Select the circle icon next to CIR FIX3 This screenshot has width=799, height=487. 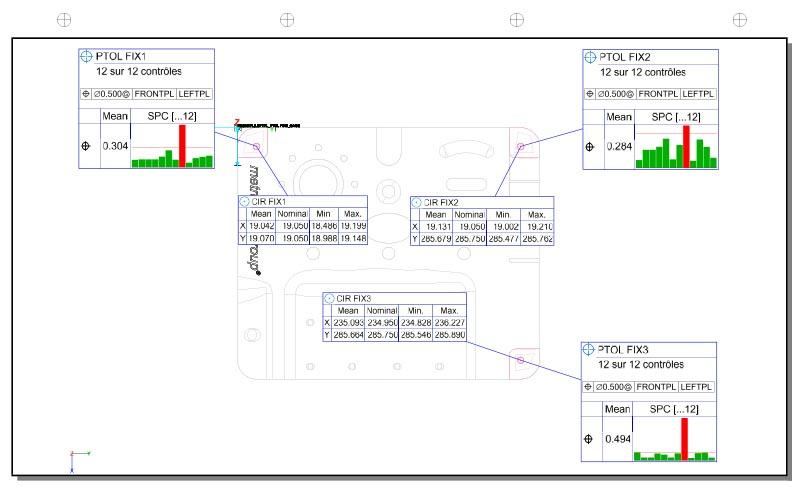tap(329, 298)
